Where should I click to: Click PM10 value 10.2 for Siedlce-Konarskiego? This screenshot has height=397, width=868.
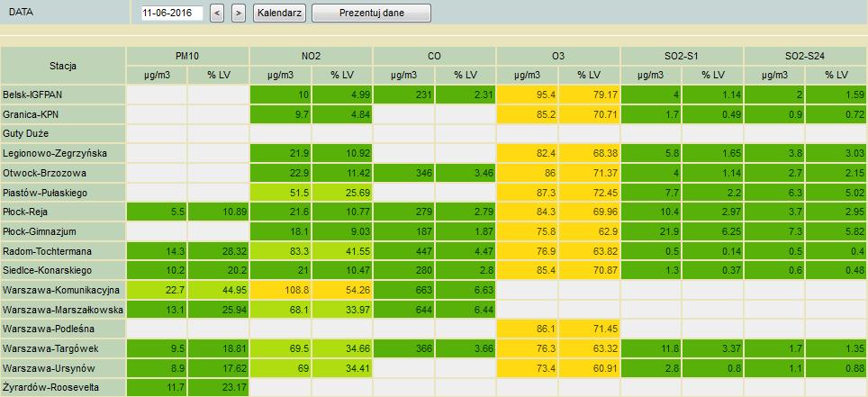[x=157, y=270]
